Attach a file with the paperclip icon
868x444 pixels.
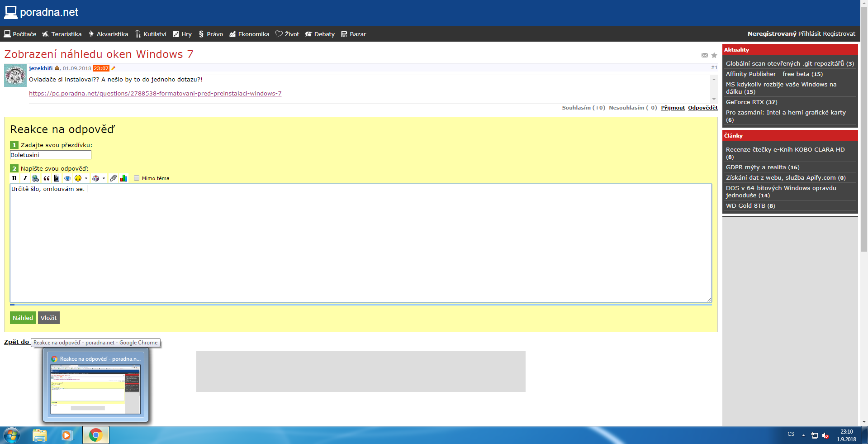pyautogui.click(x=113, y=178)
